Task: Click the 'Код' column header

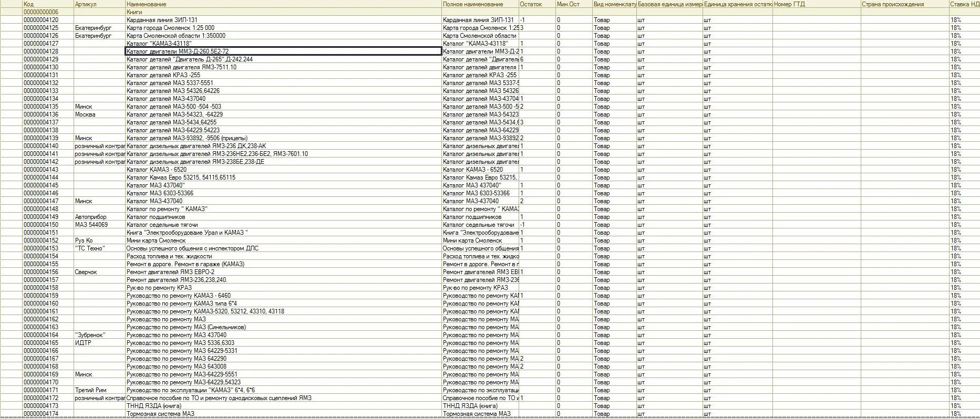Action: [x=48, y=4]
